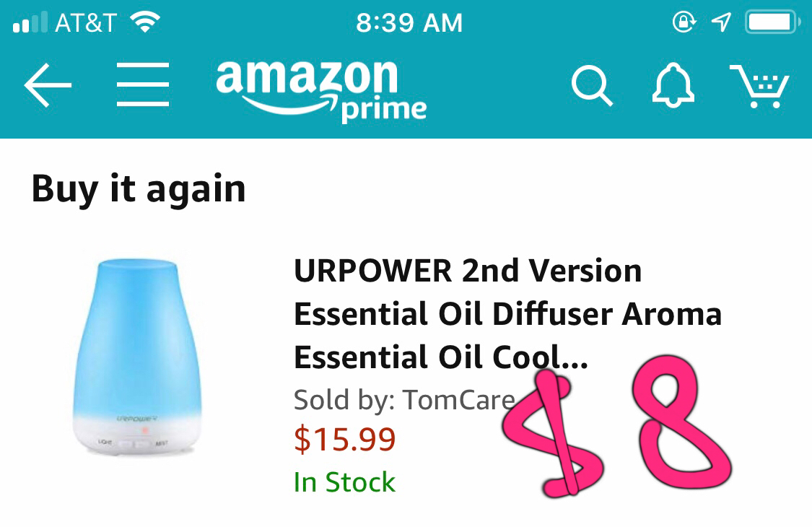This screenshot has width=812, height=527.
Task: Tap the In Stock status text
Action: click(x=344, y=482)
